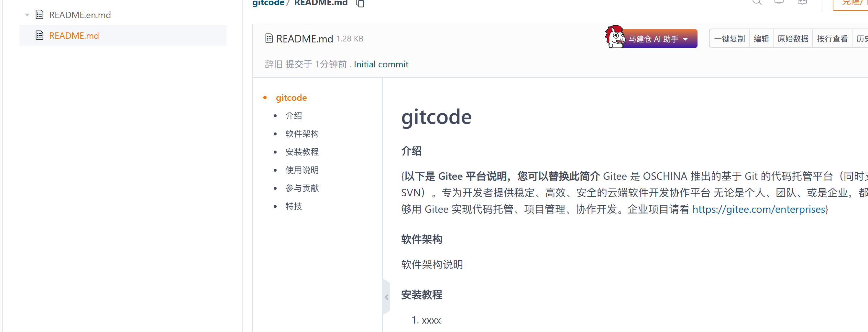Image resolution: width=868 pixels, height=332 pixels.
Task: Open the Initial commit link
Action: [x=381, y=64]
